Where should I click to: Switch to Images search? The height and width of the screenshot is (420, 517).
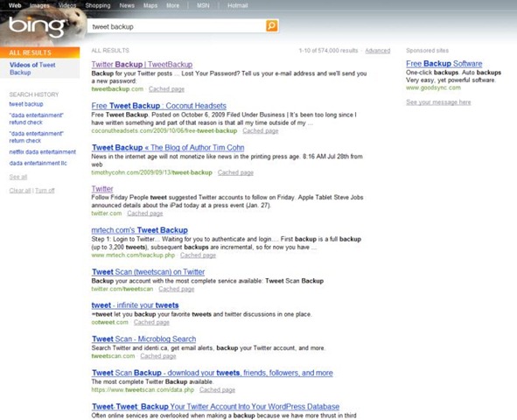(x=39, y=5)
